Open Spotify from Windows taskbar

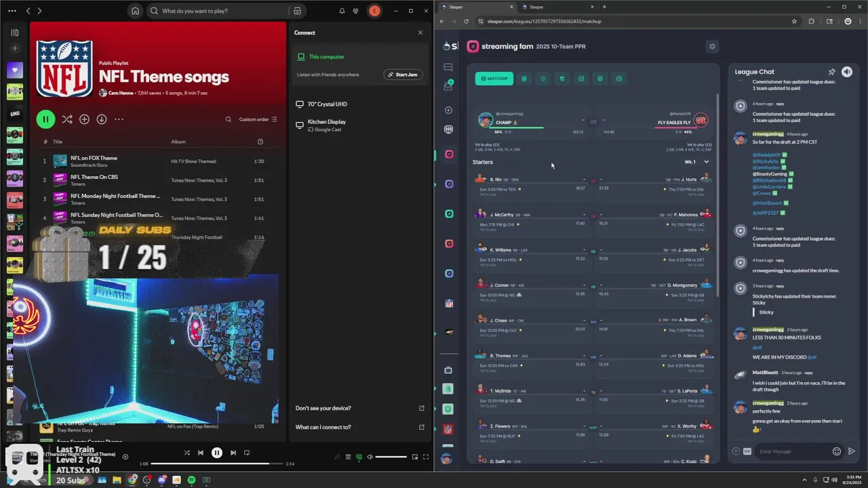191,480
